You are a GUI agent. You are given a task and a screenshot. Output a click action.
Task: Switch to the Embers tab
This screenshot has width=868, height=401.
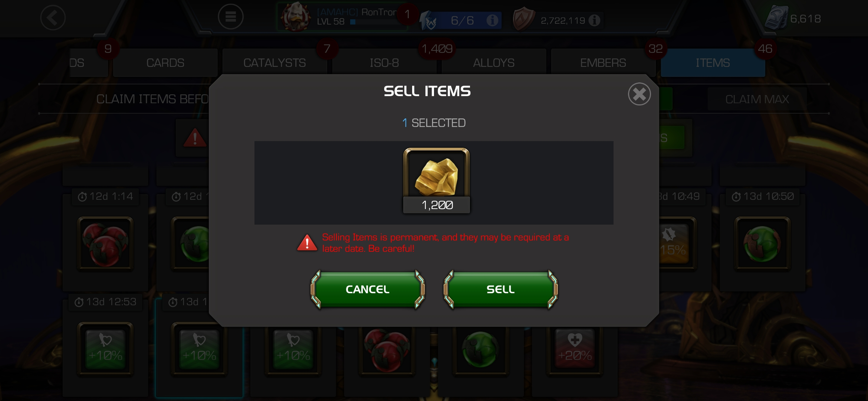click(x=603, y=63)
